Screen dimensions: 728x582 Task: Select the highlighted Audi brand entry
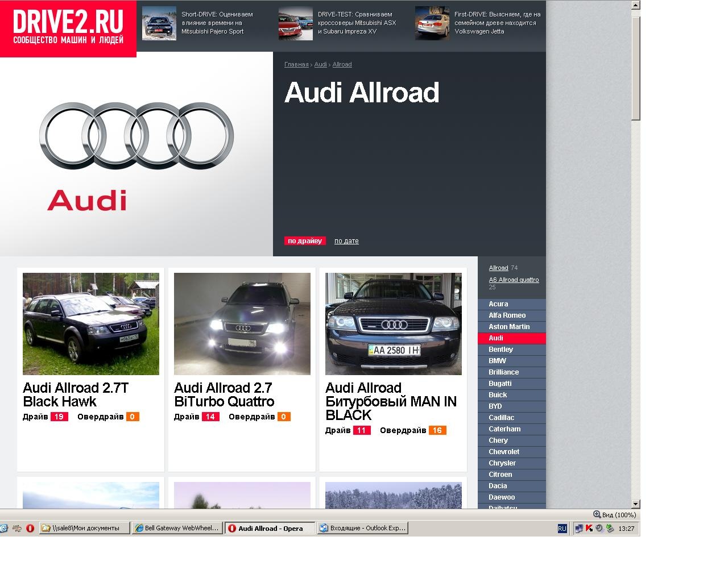[512, 338]
